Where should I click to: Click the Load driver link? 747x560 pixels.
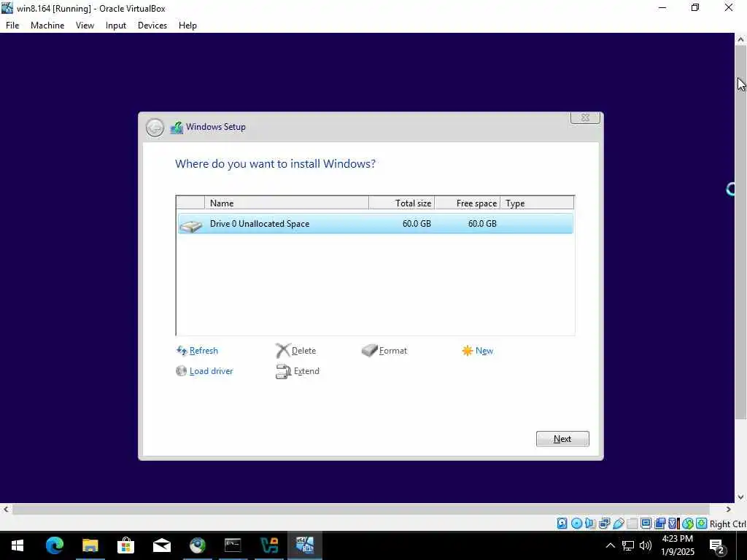tap(211, 371)
